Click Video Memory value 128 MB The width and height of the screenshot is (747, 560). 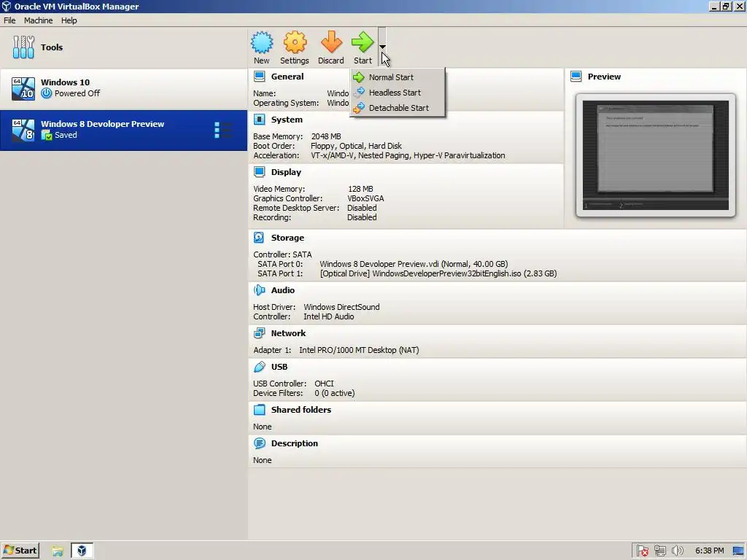tap(360, 189)
